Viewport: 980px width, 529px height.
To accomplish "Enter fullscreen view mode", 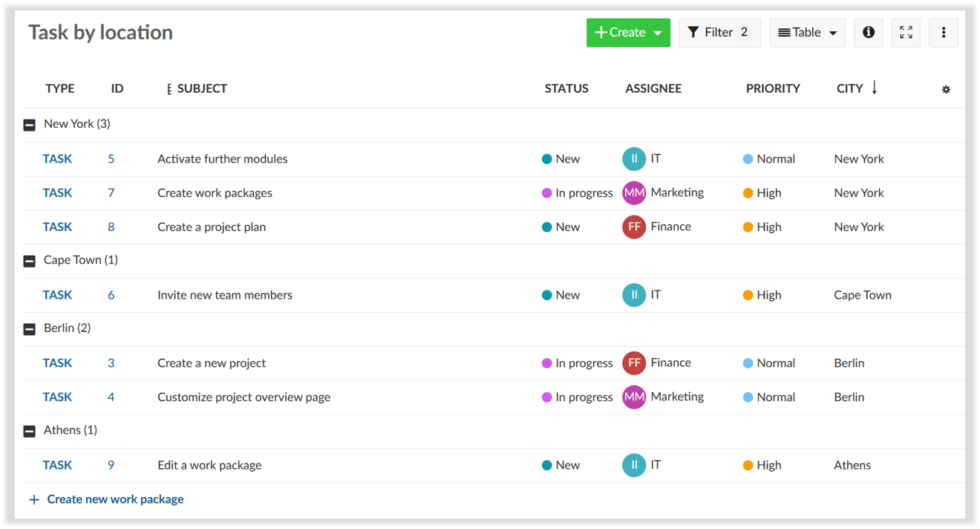I will pos(906,32).
